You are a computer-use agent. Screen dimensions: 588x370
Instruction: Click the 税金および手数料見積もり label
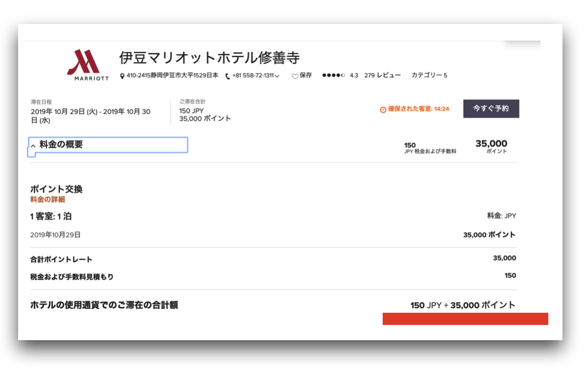point(72,277)
